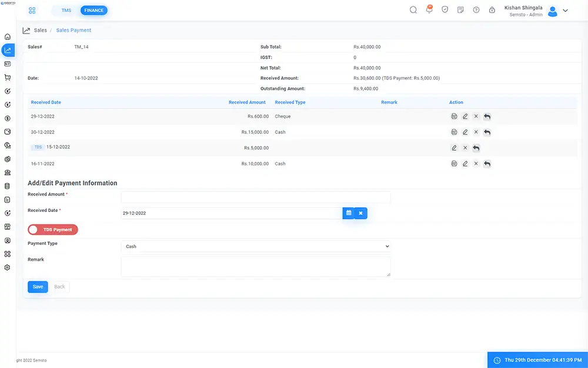
Task: Print receipt for the Rs.15,000.00 cash payment
Action: 454,132
